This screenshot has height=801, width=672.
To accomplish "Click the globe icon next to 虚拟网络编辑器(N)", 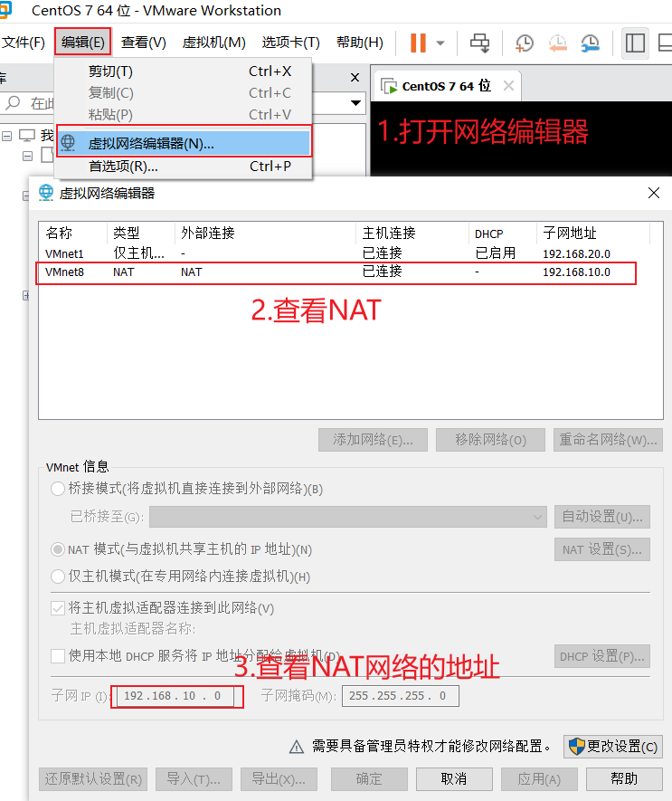I will (x=68, y=142).
